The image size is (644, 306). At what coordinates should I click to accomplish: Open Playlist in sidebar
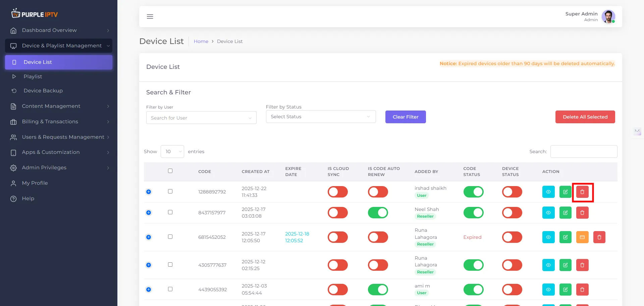point(59,77)
